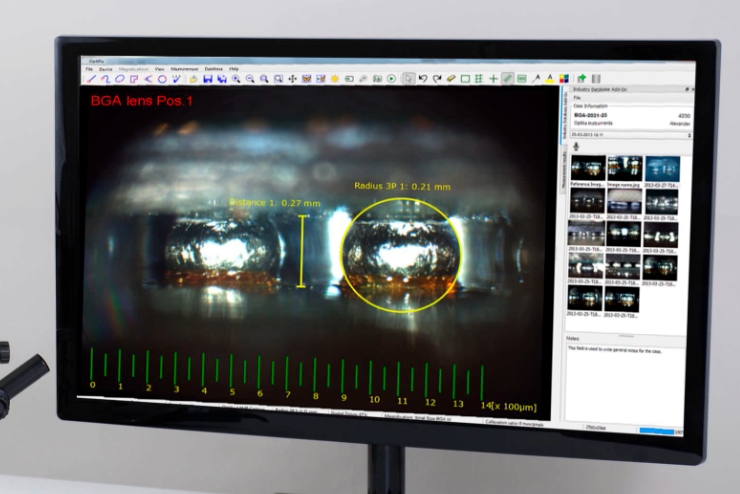This screenshot has width=740, height=494.
Task: Click the yellow sun brightness icon
Action: point(335,79)
